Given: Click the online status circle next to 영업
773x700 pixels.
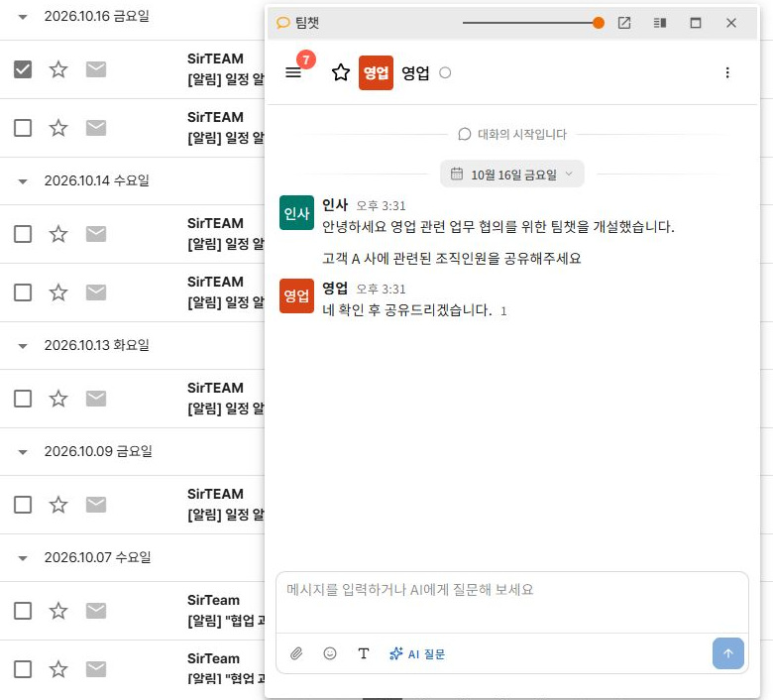Looking at the screenshot, I should click(445, 73).
